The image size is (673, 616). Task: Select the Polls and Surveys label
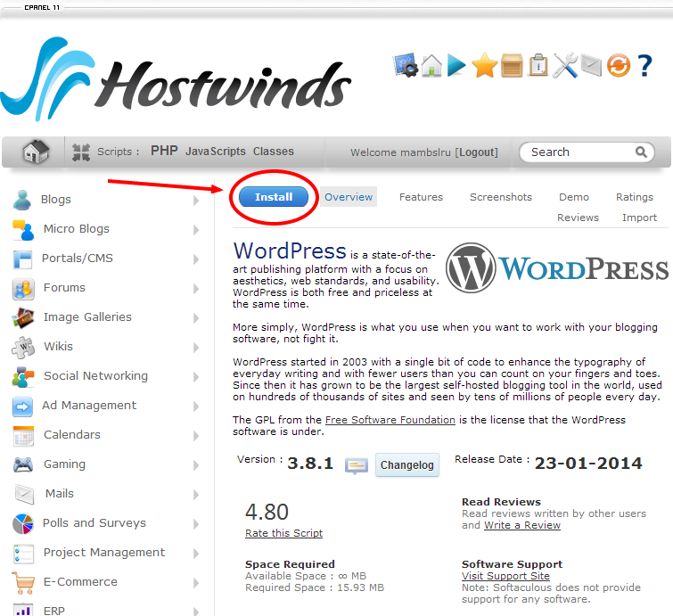point(94,523)
